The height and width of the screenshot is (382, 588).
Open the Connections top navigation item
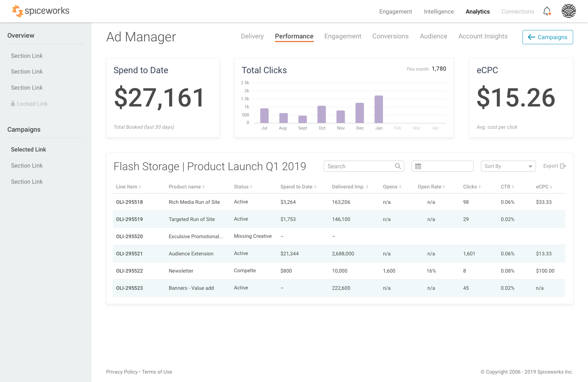tap(518, 12)
